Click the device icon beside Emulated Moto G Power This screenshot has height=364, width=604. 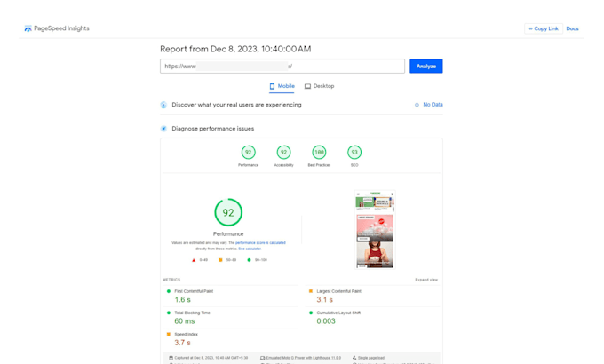(262, 358)
